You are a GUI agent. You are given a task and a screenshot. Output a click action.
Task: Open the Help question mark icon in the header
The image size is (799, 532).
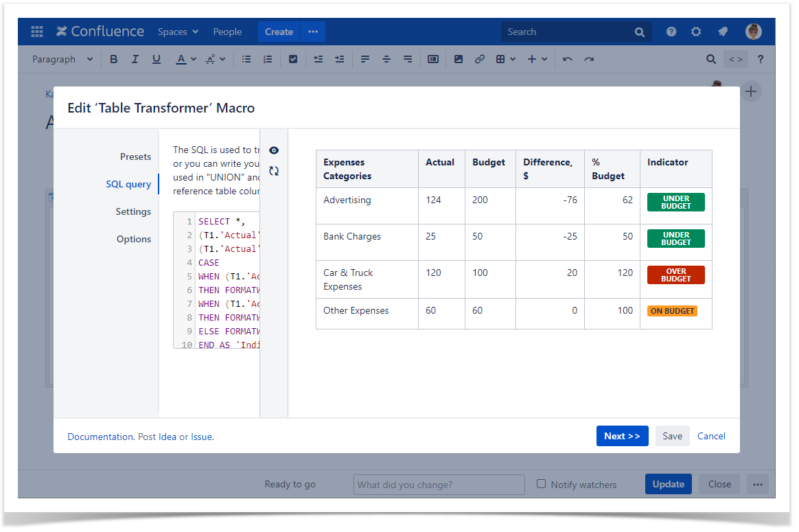[671, 32]
